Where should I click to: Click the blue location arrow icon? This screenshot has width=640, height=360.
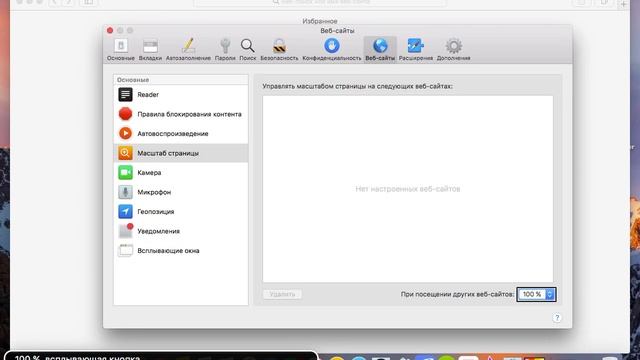(125, 211)
